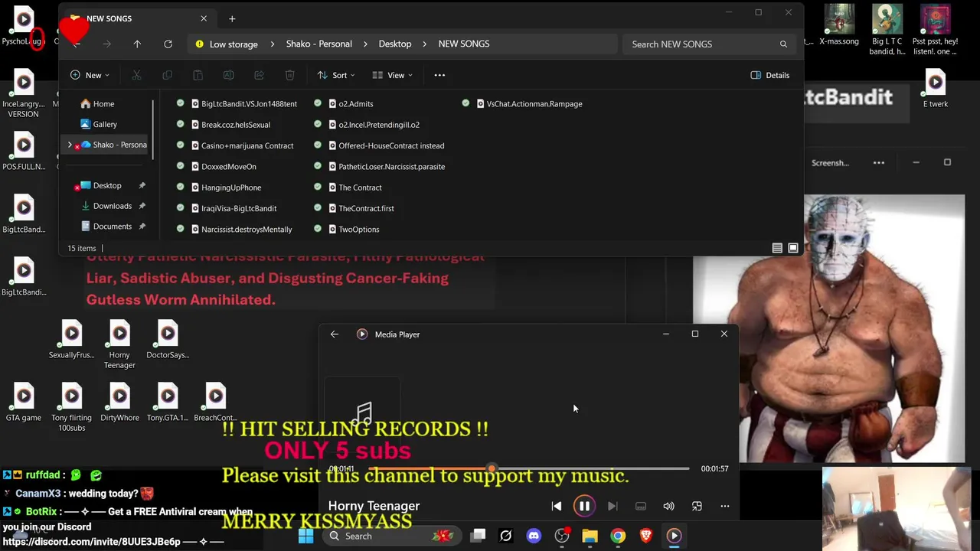The height and width of the screenshot is (551, 980).
Task: Open See more options in File Explorer toolbar
Action: (x=439, y=75)
